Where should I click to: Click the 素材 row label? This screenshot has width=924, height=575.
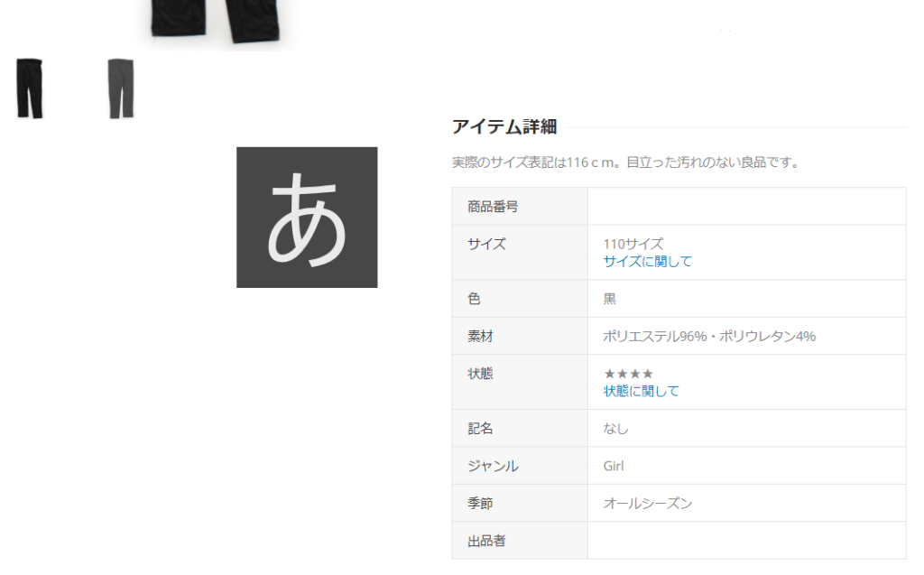(480, 336)
